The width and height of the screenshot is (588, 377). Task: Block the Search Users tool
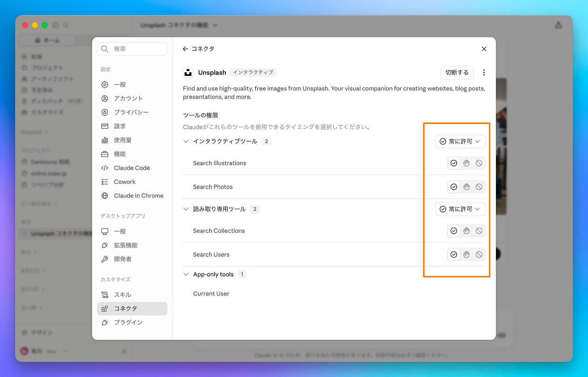pyautogui.click(x=479, y=255)
